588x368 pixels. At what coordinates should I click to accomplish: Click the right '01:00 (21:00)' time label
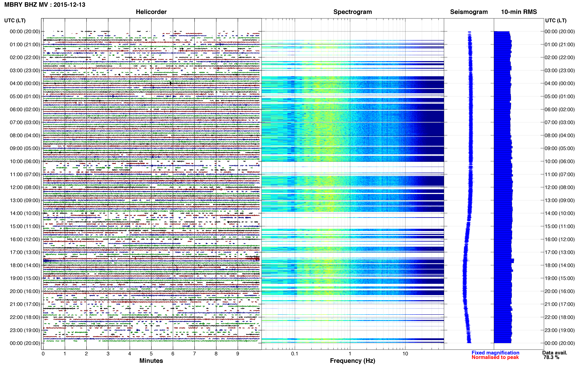click(x=560, y=44)
